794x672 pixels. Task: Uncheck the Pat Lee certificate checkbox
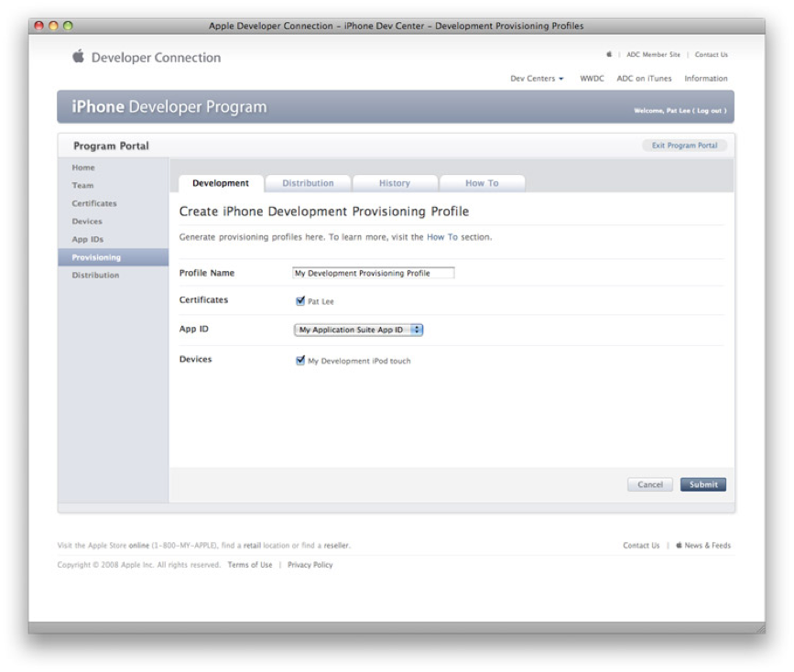pos(300,301)
